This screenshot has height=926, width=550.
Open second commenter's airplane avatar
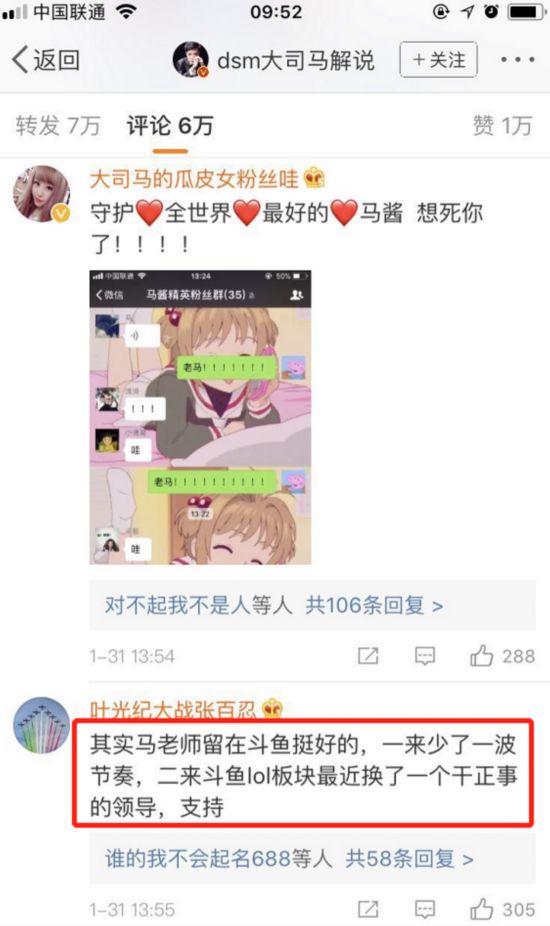(x=41, y=725)
